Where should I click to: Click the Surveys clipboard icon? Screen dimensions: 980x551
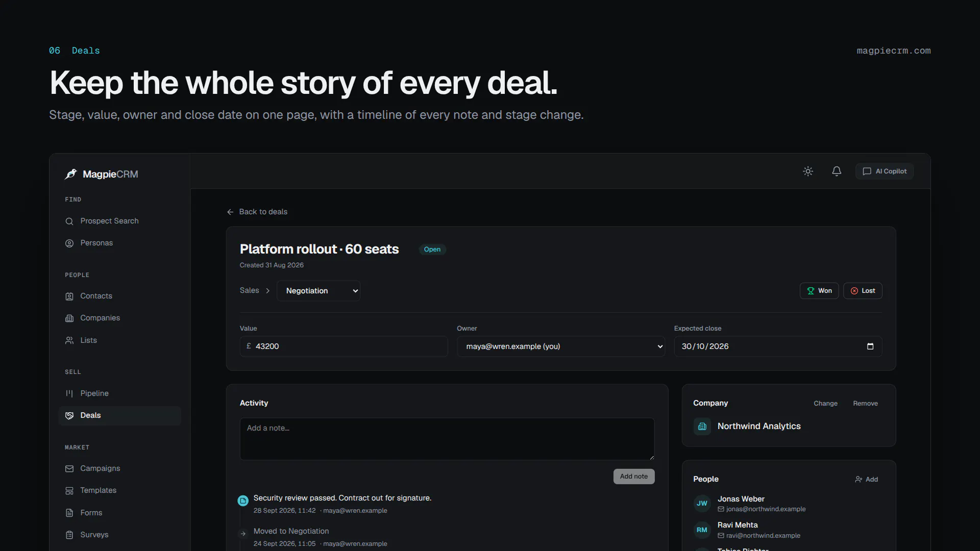point(69,535)
